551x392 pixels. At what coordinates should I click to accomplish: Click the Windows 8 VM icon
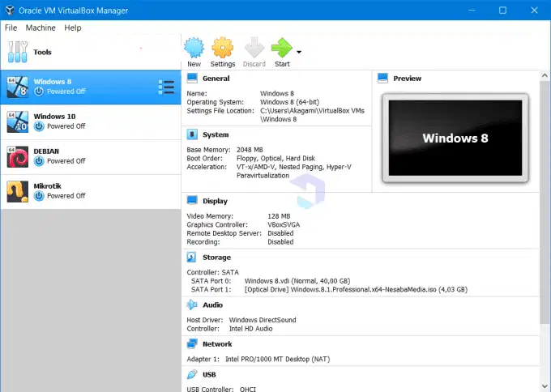tap(18, 87)
